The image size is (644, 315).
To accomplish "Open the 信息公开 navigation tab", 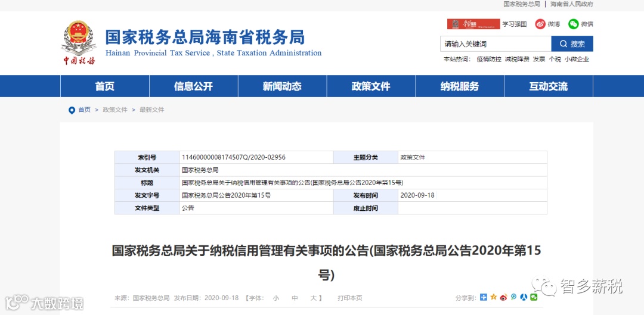I will tap(193, 86).
